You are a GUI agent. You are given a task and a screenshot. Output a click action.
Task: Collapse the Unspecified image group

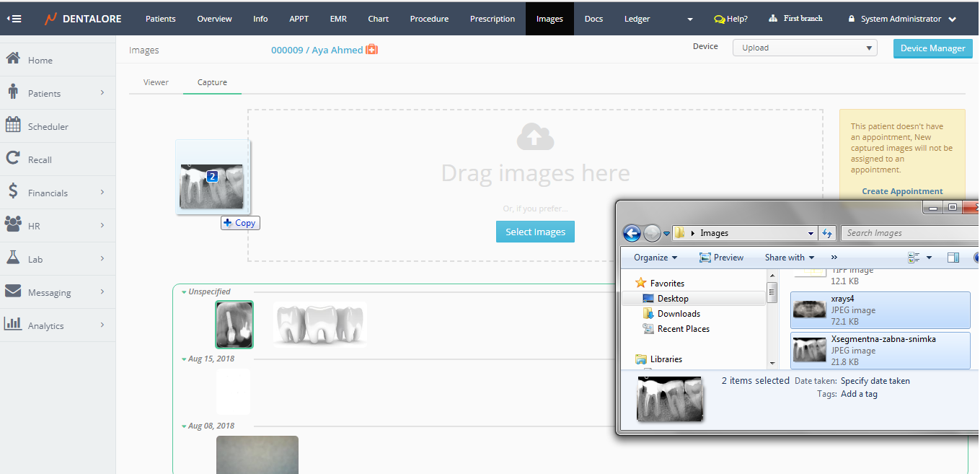click(185, 292)
